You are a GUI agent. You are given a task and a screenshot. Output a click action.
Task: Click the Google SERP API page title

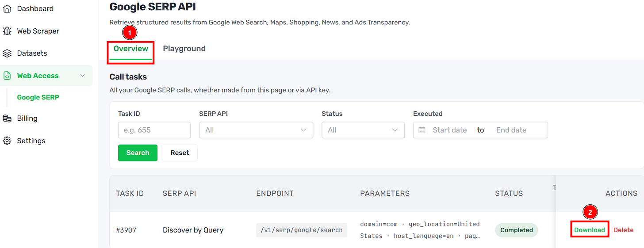(153, 7)
